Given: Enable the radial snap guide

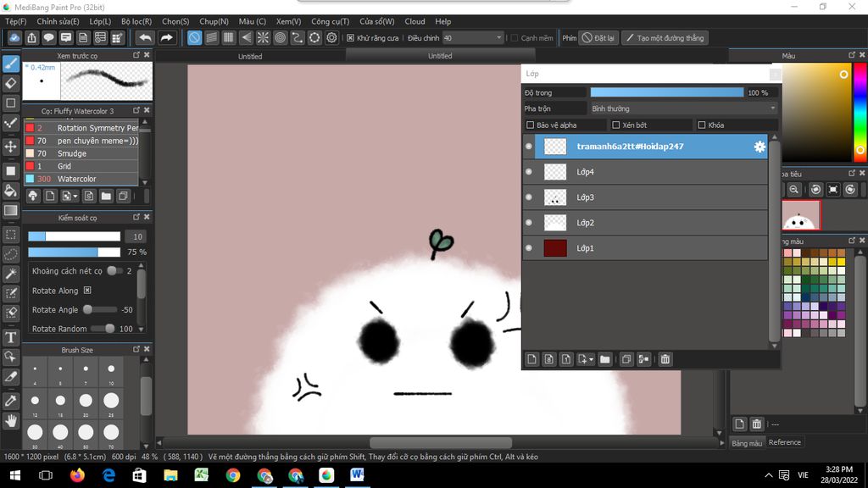Looking at the screenshot, I should click(263, 37).
